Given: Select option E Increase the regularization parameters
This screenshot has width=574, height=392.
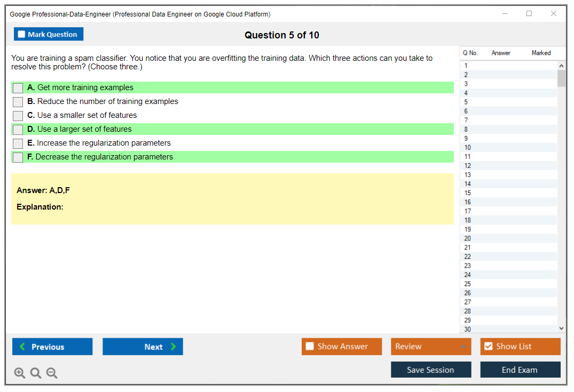Looking at the screenshot, I should pyautogui.click(x=18, y=143).
